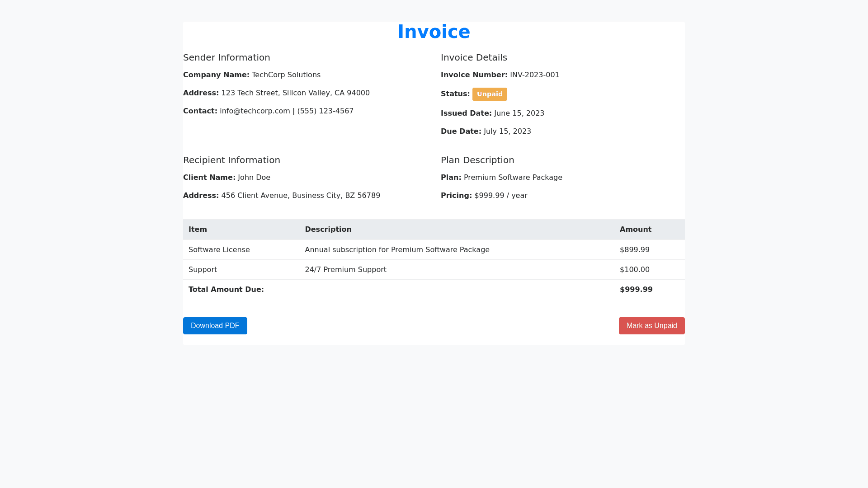The image size is (868, 488).
Task: Select the Software License row item
Action: point(219,250)
